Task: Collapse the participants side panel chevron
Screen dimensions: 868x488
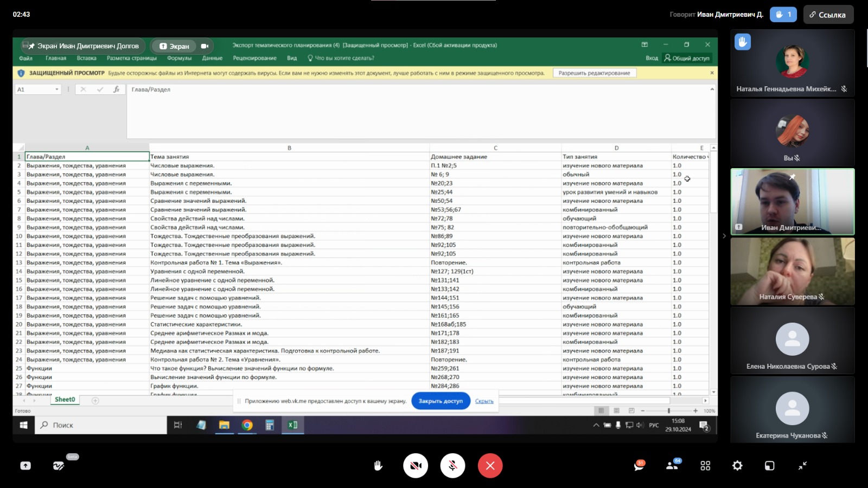Action: [724, 236]
